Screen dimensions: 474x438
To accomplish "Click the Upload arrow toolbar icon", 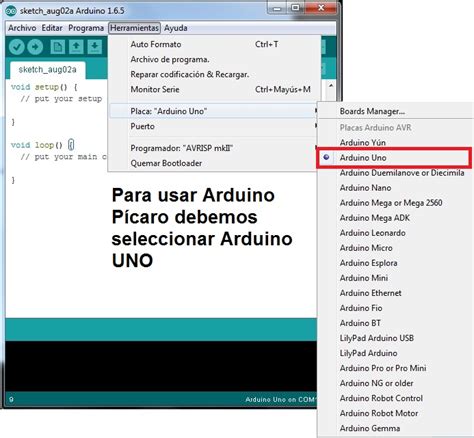I will (35, 47).
